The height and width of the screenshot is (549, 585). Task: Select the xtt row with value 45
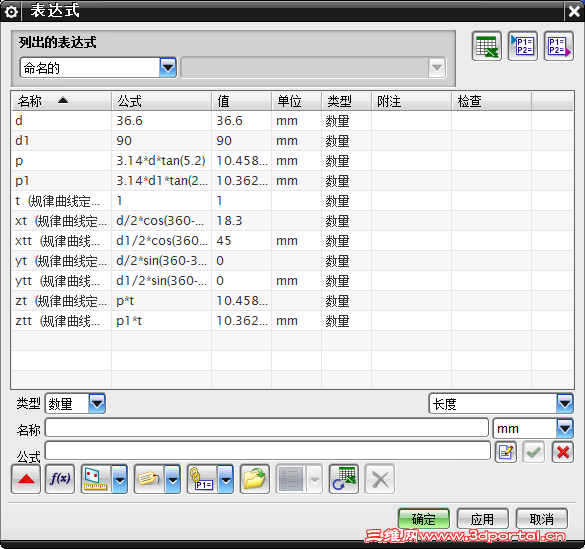(x=292, y=241)
